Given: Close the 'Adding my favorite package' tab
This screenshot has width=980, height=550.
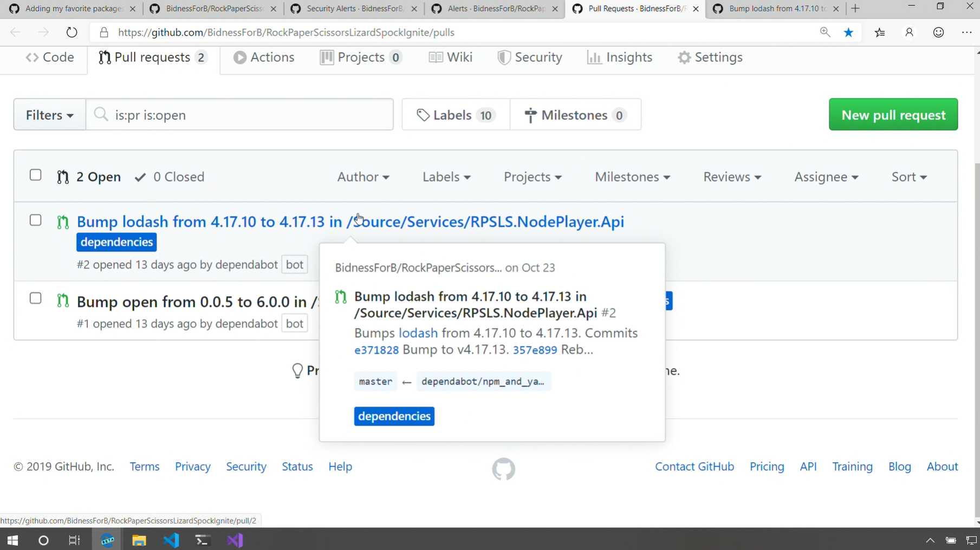Looking at the screenshot, I should pyautogui.click(x=133, y=9).
